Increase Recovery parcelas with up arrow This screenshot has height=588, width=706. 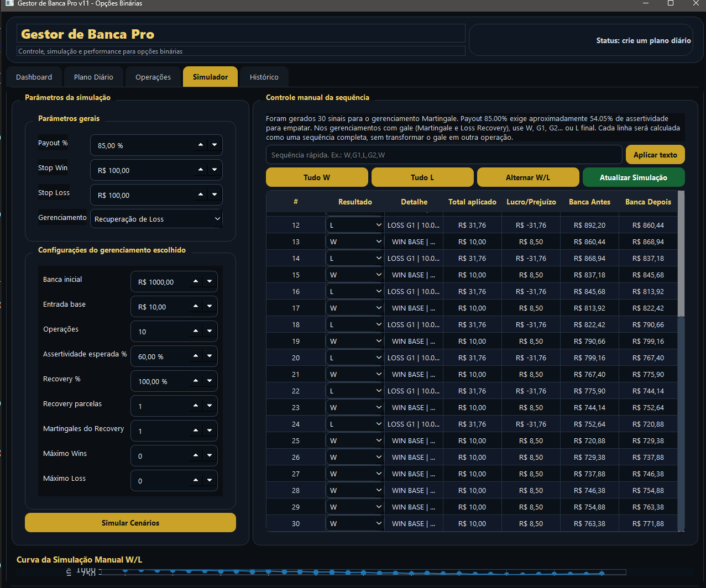pos(196,406)
